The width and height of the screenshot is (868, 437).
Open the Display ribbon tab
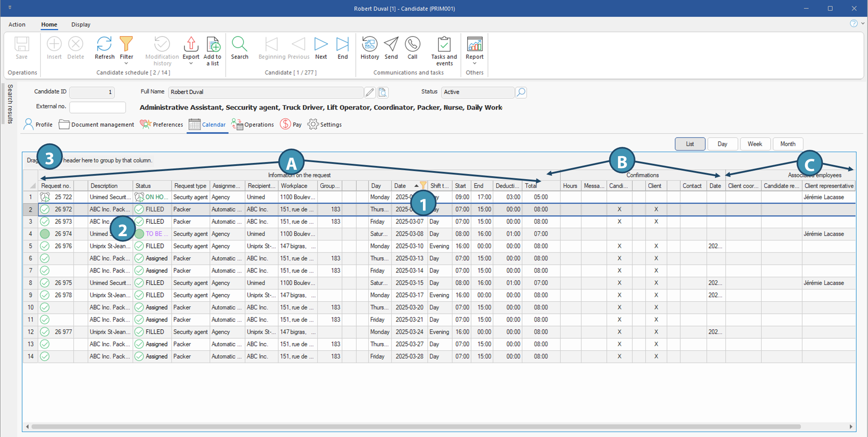[x=81, y=25]
